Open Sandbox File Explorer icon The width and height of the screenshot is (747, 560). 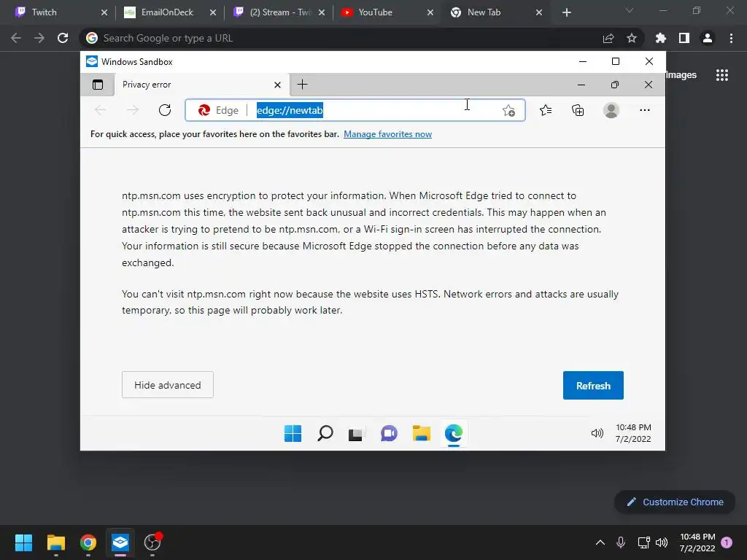(x=422, y=433)
